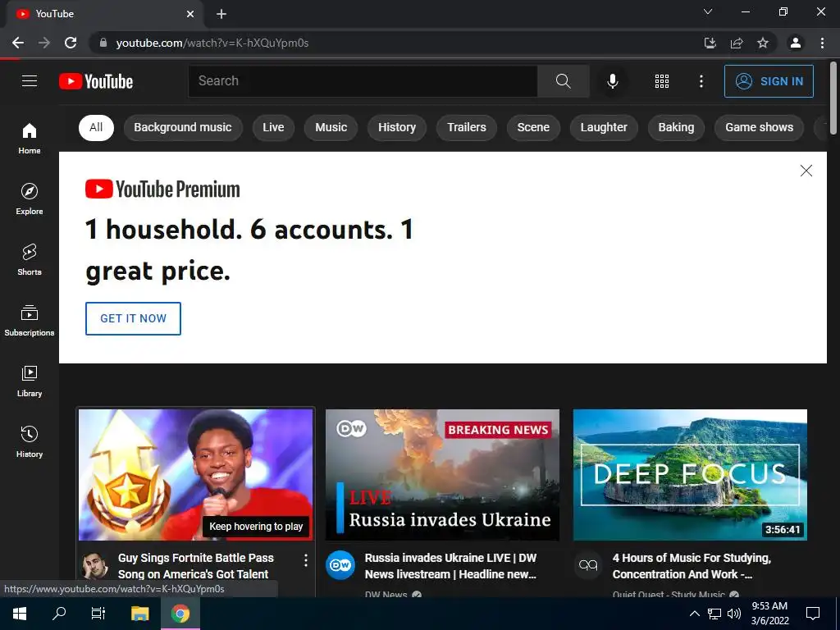This screenshot has height=630, width=840.
Task: Select the Music filter chip
Action: click(331, 127)
